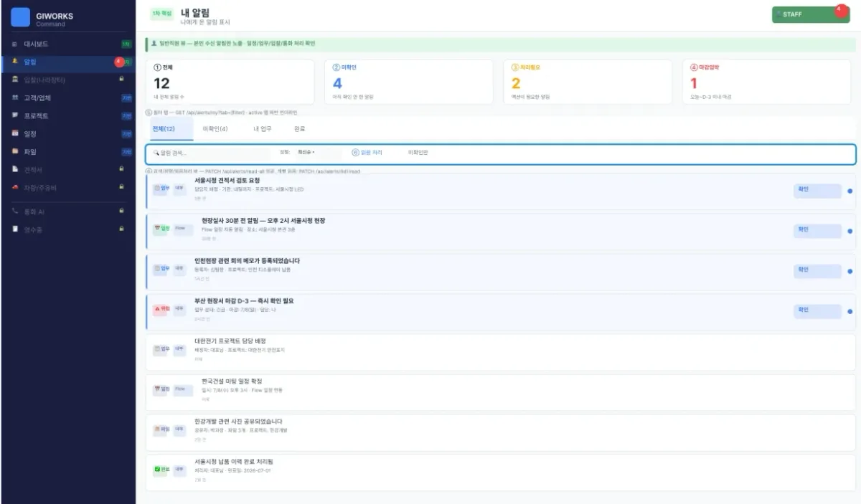
Task: Click the magnifier icon in the search bar
Action: [156, 153]
